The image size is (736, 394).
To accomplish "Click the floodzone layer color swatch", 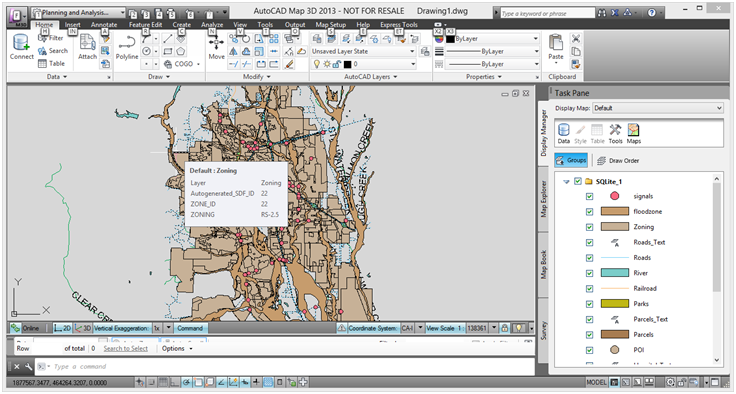I will 614,212.
